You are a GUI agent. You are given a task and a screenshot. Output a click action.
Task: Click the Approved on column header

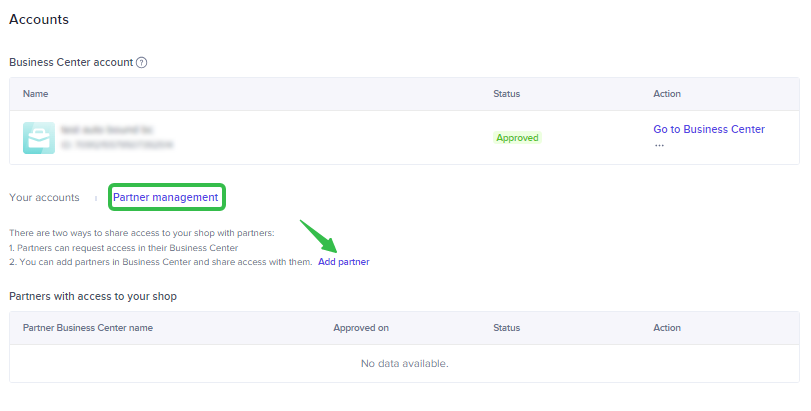click(x=361, y=328)
